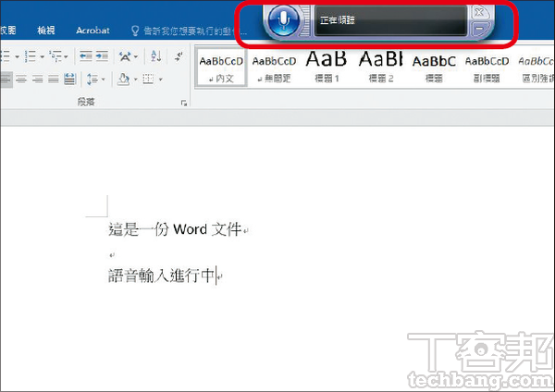Click the text 語音輸入進行中

click(161, 276)
